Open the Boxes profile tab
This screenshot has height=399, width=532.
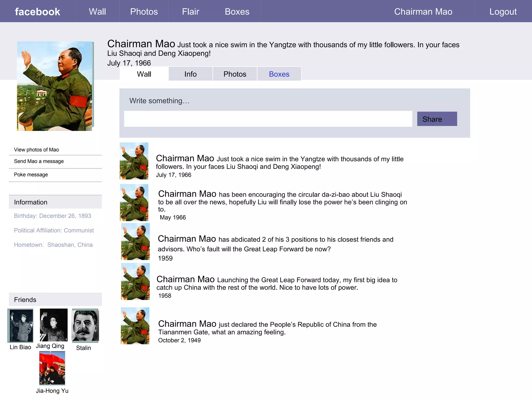point(279,74)
